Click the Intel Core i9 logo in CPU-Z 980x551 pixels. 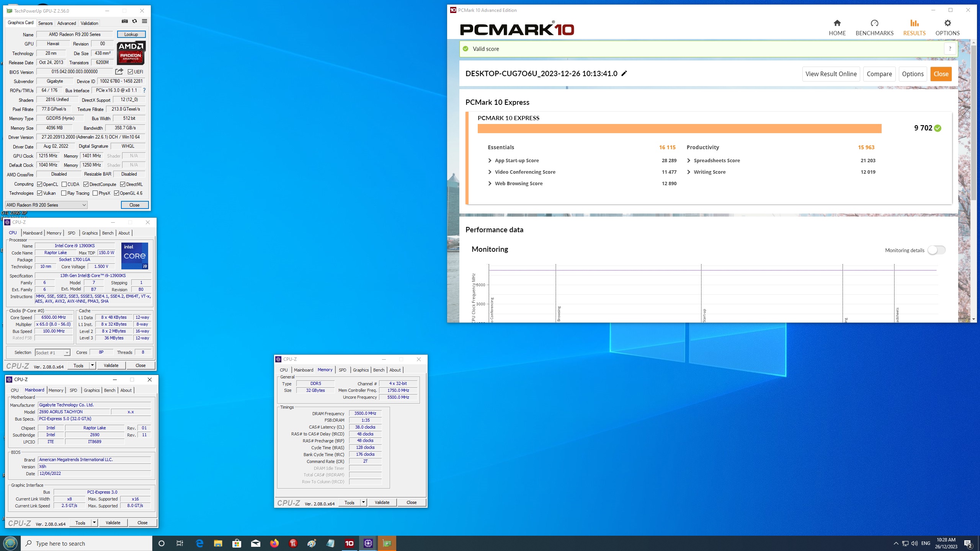click(135, 256)
